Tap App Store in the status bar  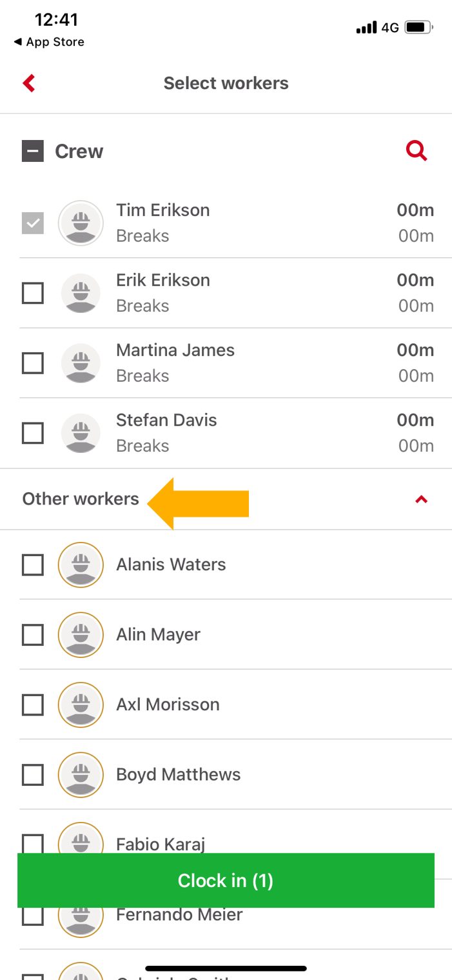48,42
